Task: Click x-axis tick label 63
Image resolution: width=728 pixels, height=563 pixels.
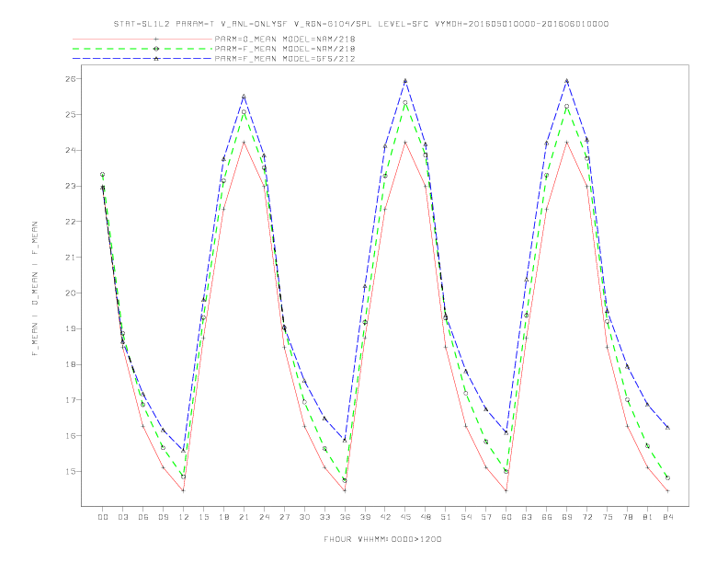Action: 527,517
